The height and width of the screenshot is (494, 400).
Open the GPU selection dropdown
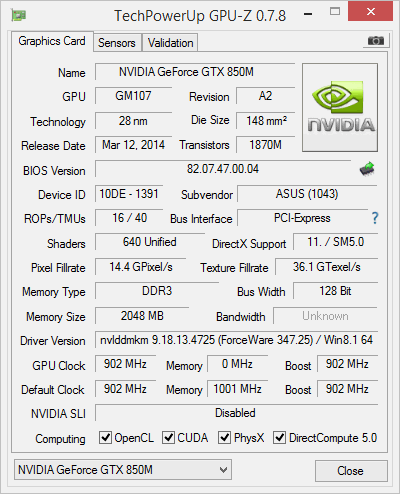(x=123, y=470)
